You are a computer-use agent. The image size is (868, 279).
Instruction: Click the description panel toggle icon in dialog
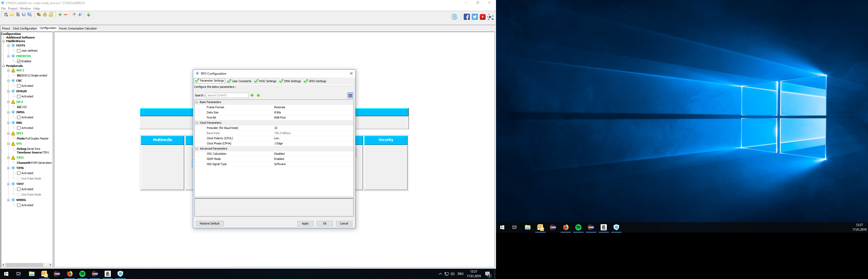pyautogui.click(x=350, y=95)
